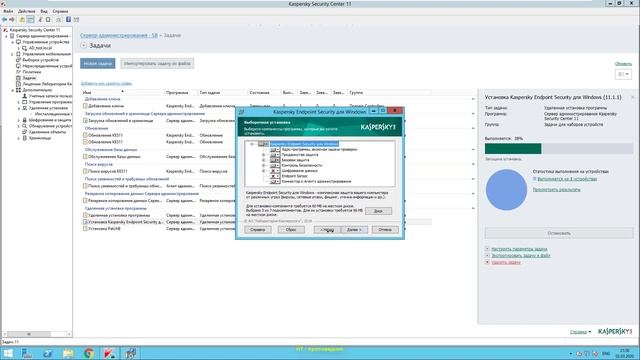Open the Справка menu in menu bar
This screenshot has height=360, width=640.
pyautogui.click(x=60, y=11)
